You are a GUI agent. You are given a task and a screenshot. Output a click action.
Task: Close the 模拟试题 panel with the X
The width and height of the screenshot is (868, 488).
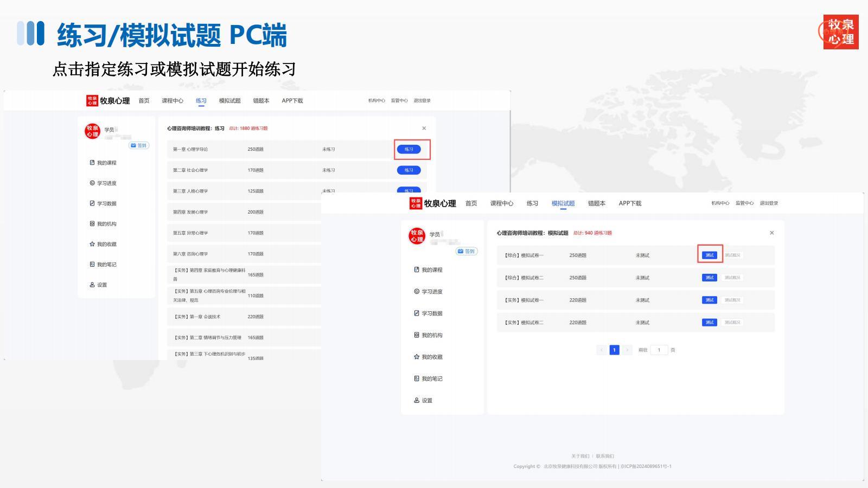tap(772, 233)
